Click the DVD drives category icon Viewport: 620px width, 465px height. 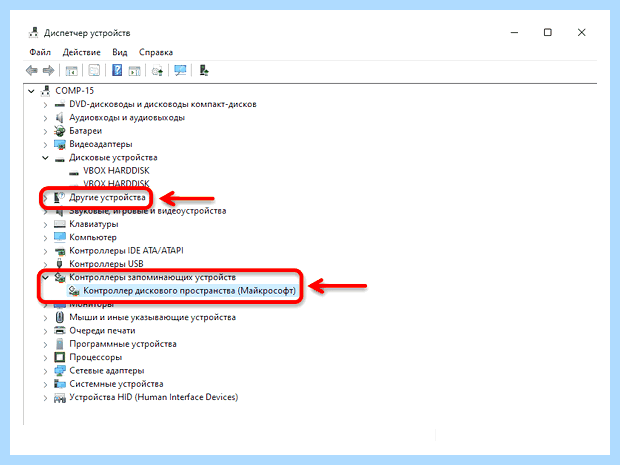(x=60, y=104)
